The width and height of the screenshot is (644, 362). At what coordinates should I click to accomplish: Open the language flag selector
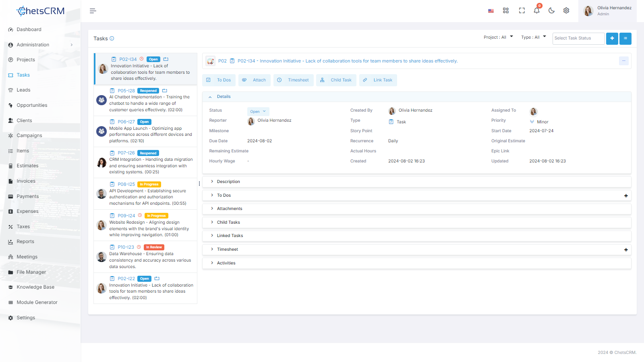pyautogui.click(x=491, y=11)
